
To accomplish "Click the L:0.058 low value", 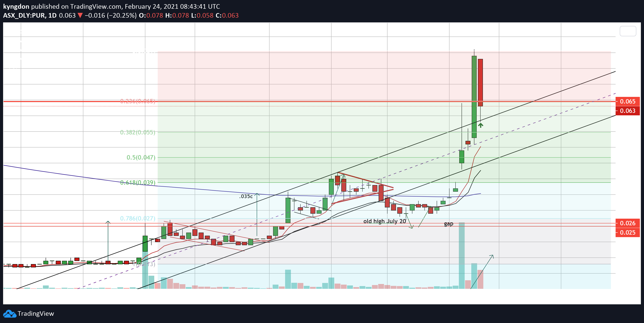I will click(x=202, y=16).
